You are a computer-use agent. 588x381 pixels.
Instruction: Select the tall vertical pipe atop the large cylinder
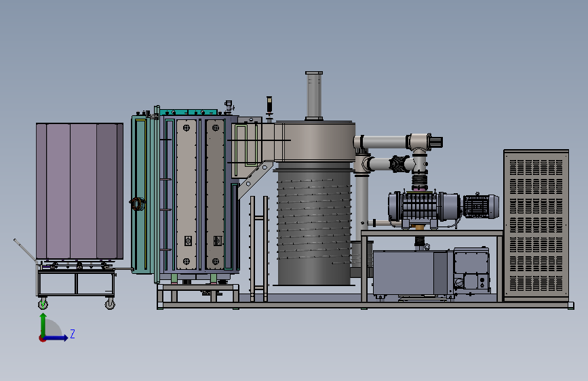[x=314, y=96]
